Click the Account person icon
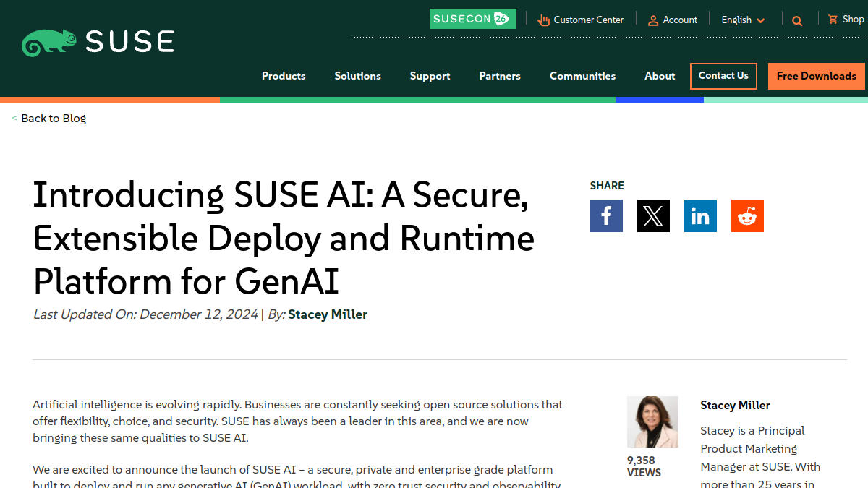Image resolution: width=868 pixels, height=488 pixels. pyautogui.click(x=653, y=20)
